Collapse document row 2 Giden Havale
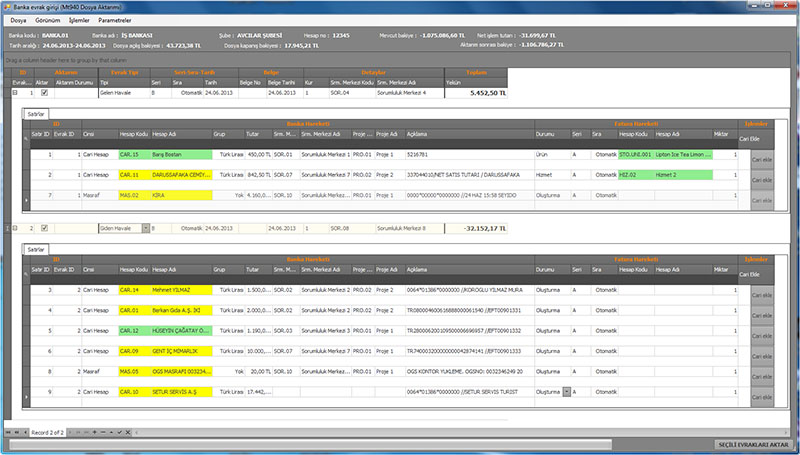The height and width of the screenshot is (455, 800). coord(15,228)
